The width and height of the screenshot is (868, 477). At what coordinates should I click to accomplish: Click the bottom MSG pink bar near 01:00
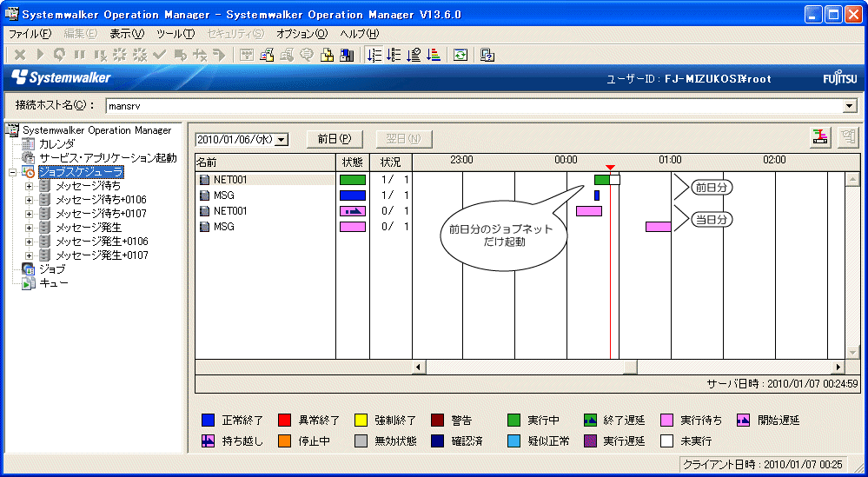pyautogui.click(x=659, y=226)
